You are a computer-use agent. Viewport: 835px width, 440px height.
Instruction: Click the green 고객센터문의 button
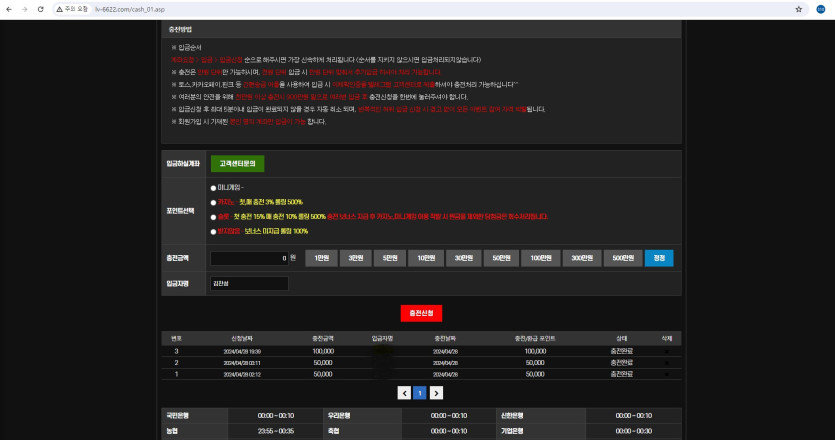click(237, 163)
